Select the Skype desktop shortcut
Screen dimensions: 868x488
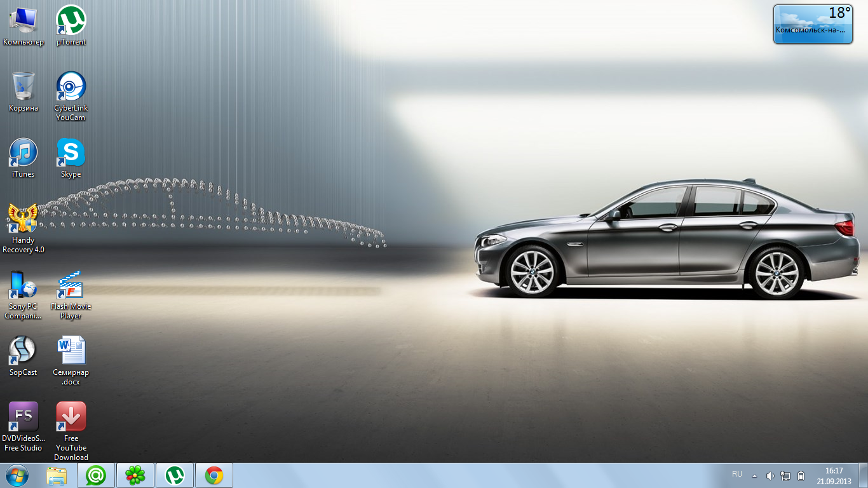click(x=71, y=158)
